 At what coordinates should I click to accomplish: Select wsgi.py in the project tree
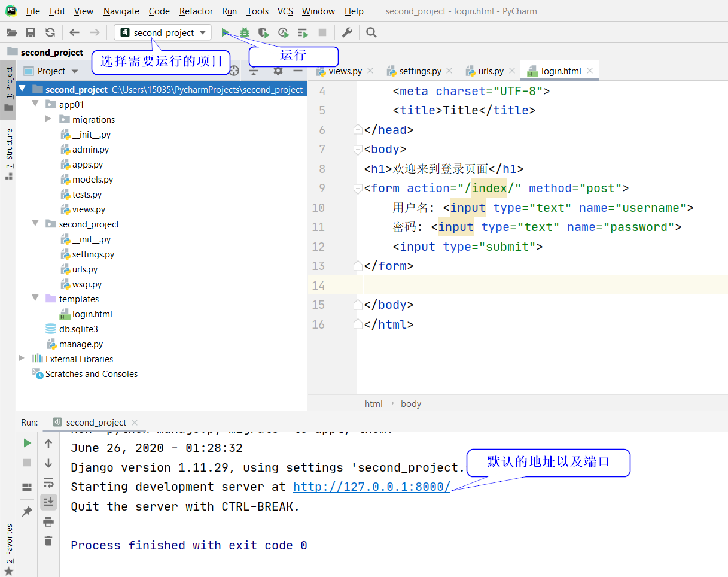pos(87,284)
